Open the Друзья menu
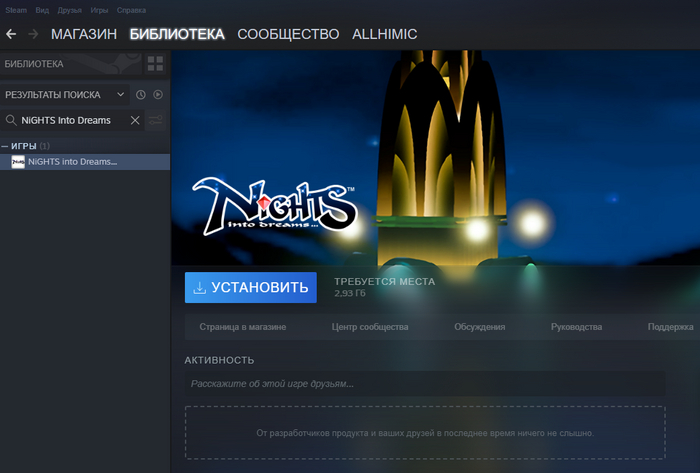The width and height of the screenshot is (700, 473). click(70, 10)
